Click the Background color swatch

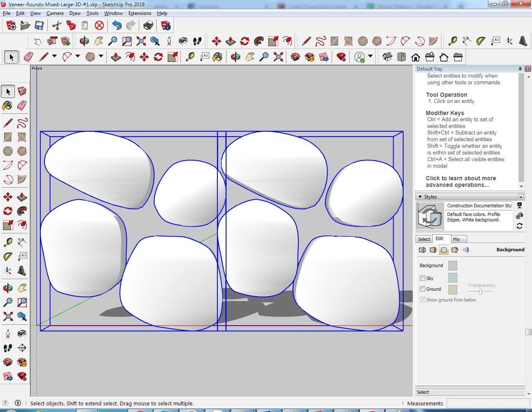[x=453, y=266]
